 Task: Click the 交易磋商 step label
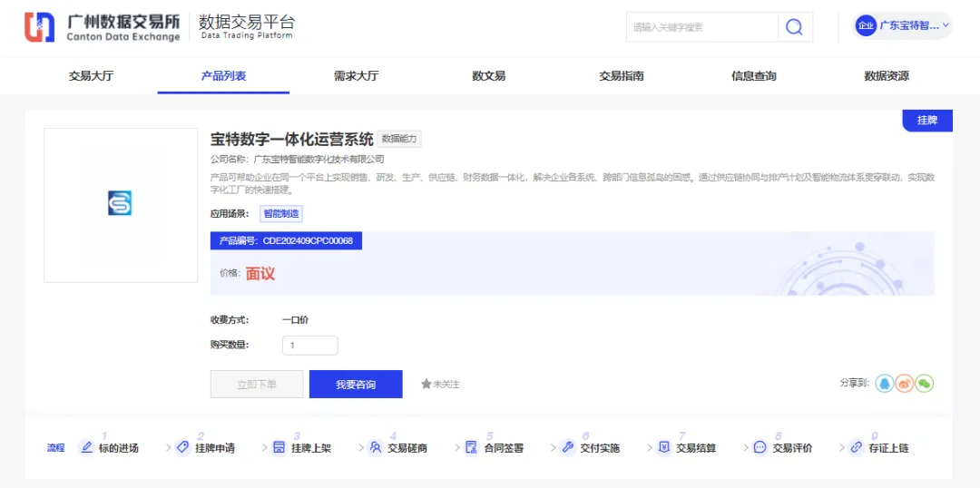407,448
